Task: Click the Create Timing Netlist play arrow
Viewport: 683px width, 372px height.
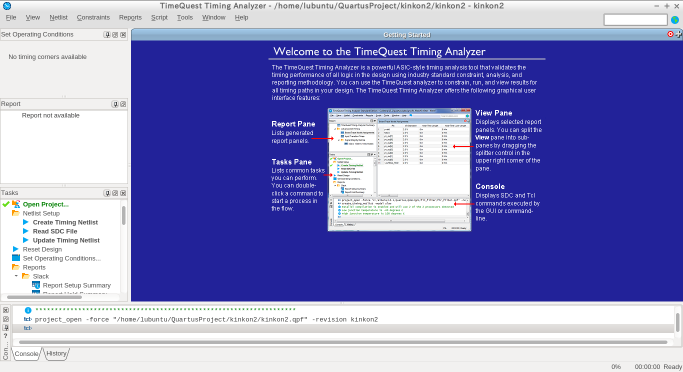Action: coord(25,222)
